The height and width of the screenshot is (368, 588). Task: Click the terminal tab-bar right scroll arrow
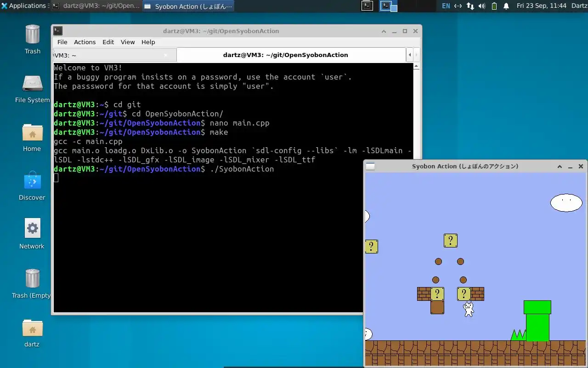click(x=417, y=55)
